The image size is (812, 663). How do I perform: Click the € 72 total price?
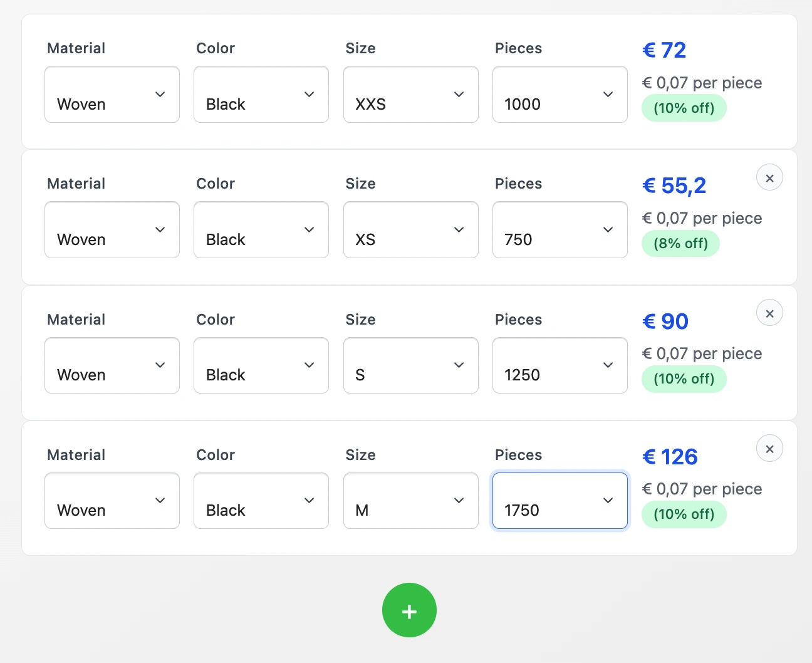click(664, 50)
